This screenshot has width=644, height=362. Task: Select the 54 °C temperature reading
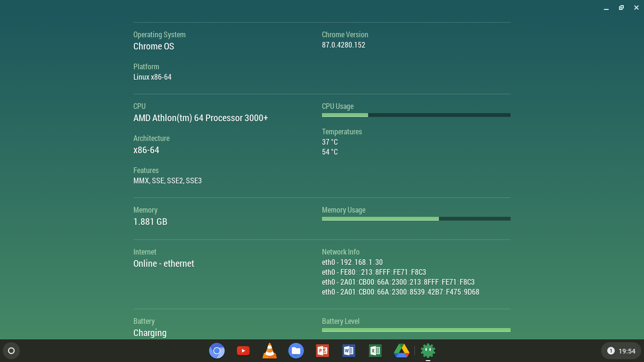[x=330, y=152]
